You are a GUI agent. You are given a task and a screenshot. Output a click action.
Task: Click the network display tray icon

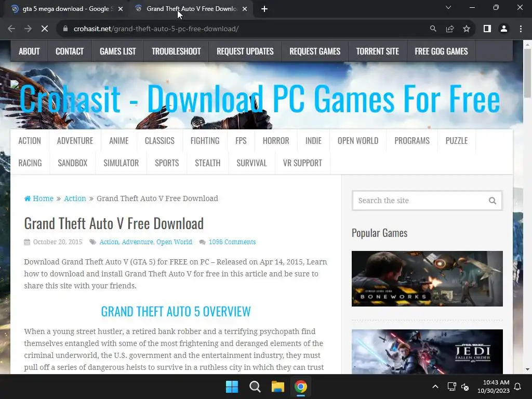pos(451,387)
